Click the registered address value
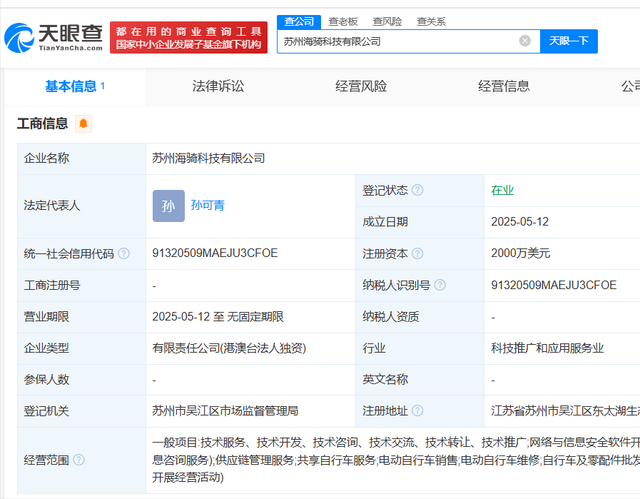Viewport: 640px width, 499px height. point(565,411)
